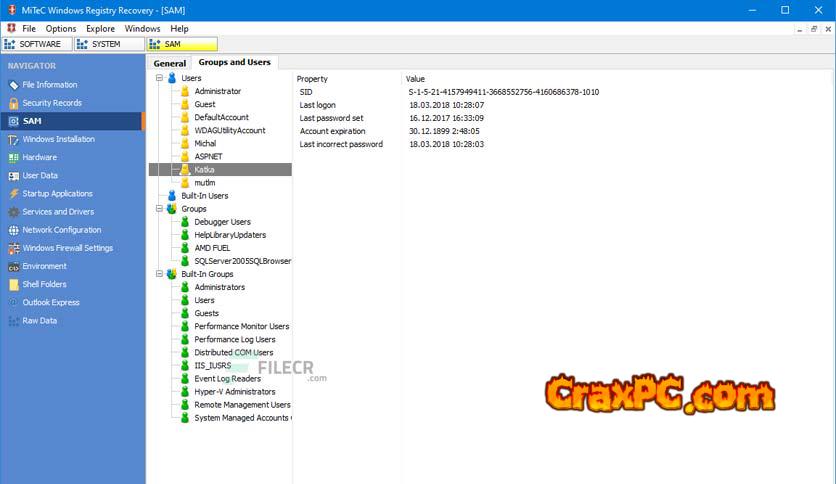
Task: Collapse the Built-In Groups tree node
Action: pyautogui.click(x=159, y=274)
